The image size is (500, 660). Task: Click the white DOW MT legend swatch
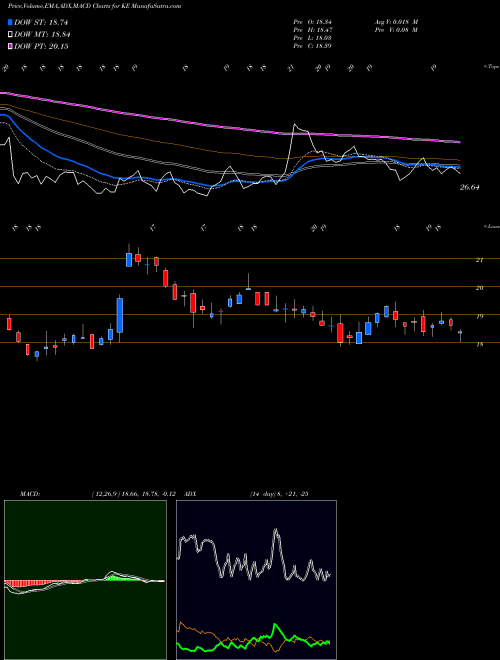click(11, 35)
